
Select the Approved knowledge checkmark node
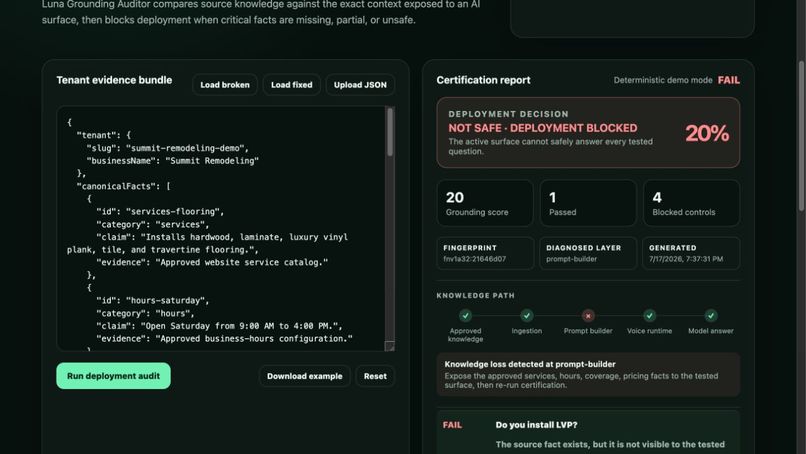pyautogui.click(x=465, y=315)
